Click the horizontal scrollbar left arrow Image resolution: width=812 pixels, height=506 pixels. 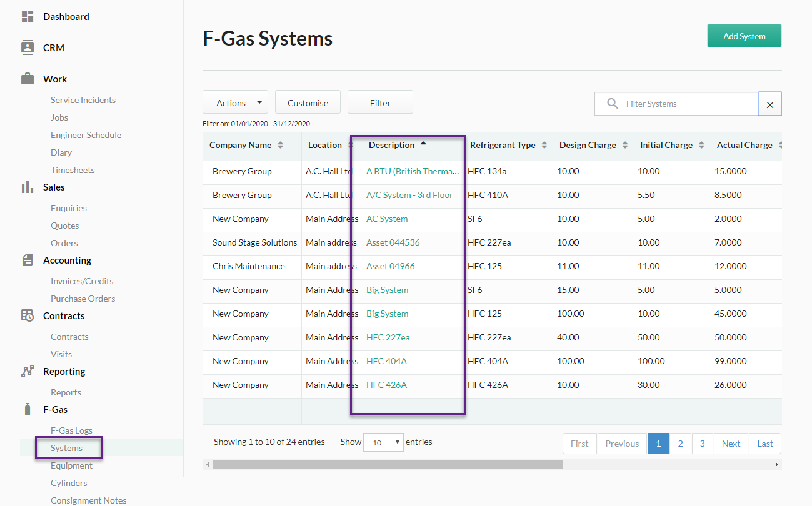pos(207,465)
